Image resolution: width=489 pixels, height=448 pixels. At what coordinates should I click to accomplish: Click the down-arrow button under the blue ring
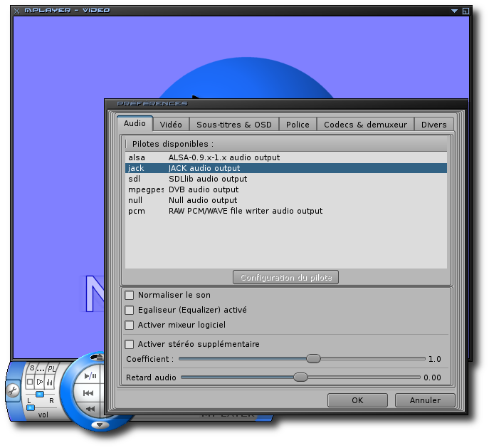coord(100,425)
